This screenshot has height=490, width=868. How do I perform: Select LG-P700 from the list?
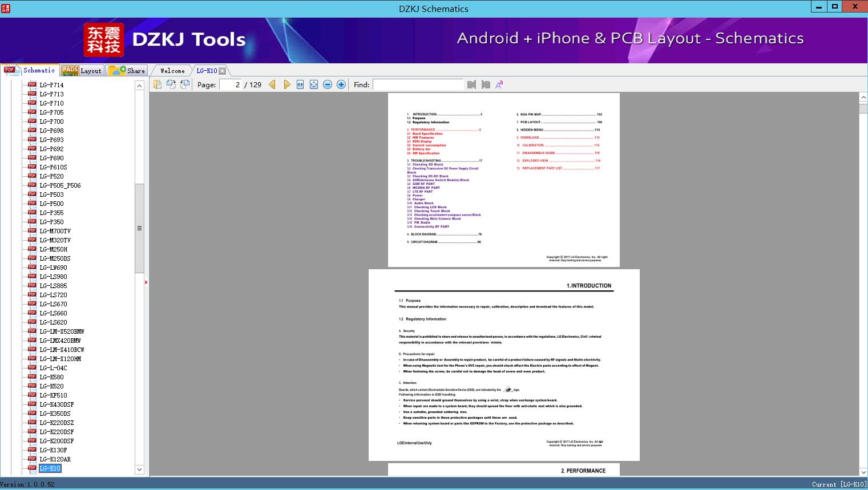point(51,122)
